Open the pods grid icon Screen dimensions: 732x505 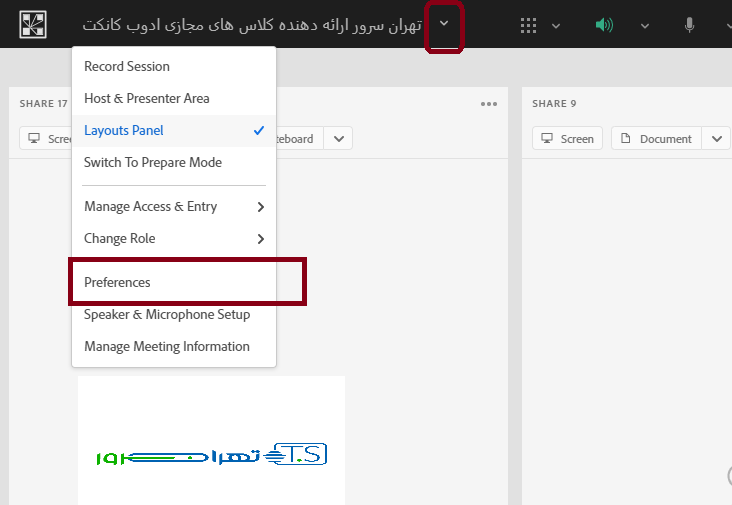(529, 25)
